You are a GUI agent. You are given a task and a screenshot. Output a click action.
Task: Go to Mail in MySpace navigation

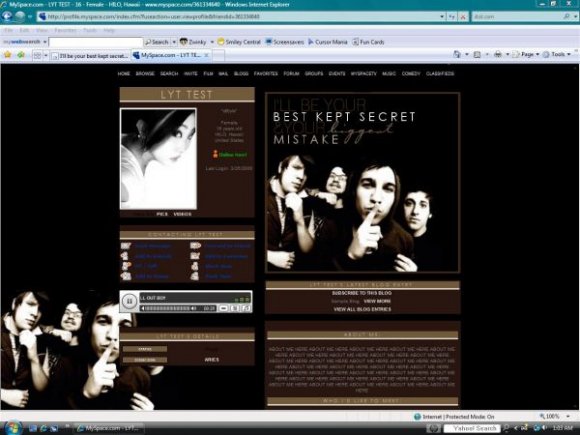click(223, 74)
